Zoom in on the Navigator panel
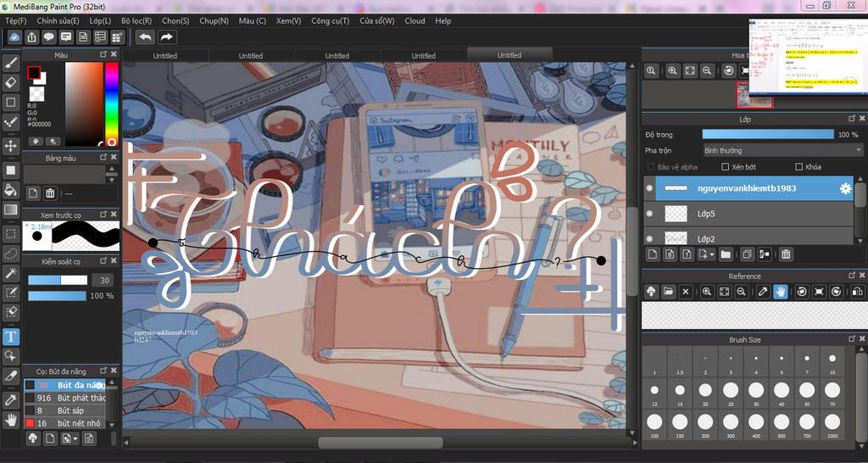Viewport: 868px width, 463px height. tap(672, 71)
